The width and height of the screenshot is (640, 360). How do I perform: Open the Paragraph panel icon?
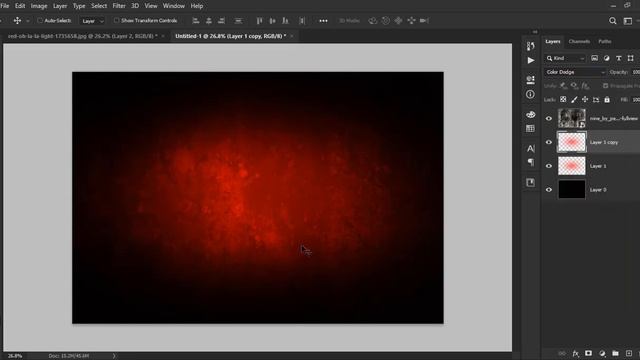[530, 162]
